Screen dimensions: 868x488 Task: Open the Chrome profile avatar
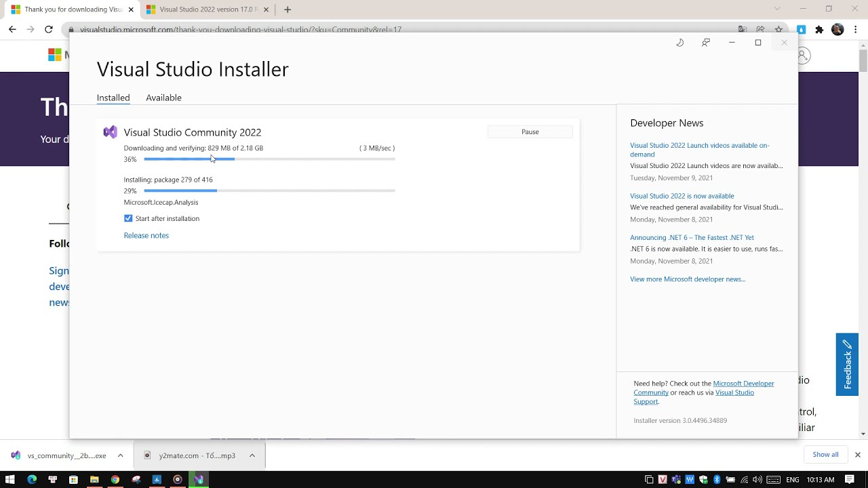(x=837, y=29)
